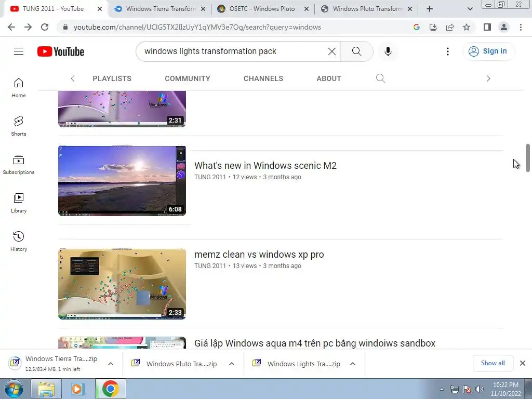Open Giả lập Windows aqua m4 video title
The width and height of the screenshot is (532, 399).
click(314, 343)
